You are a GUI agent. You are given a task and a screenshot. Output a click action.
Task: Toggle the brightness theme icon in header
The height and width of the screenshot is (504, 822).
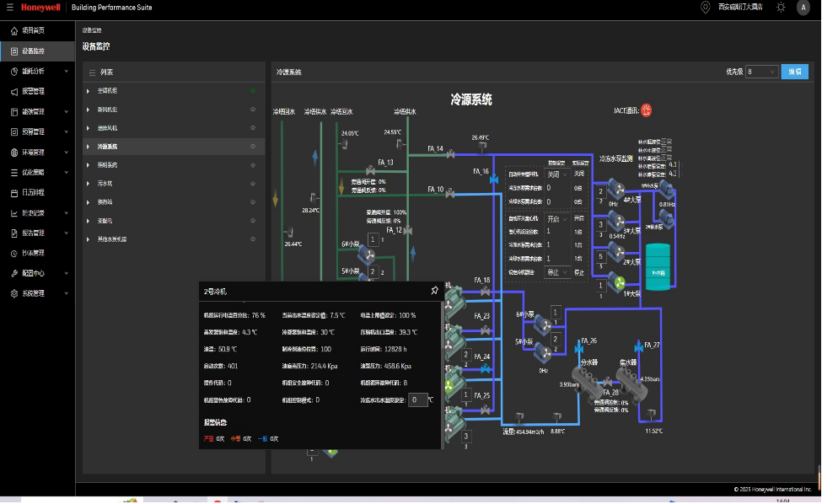pos(781,8)
